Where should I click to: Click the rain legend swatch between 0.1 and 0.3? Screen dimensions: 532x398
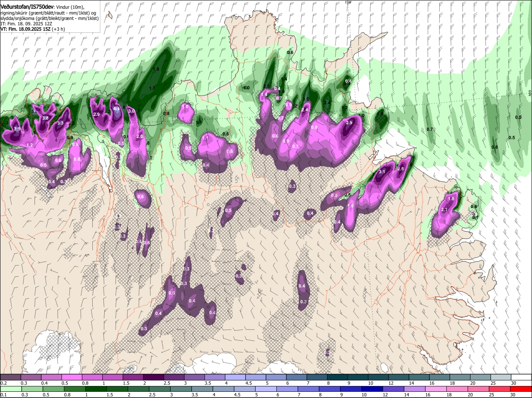(x=10, y=388)
